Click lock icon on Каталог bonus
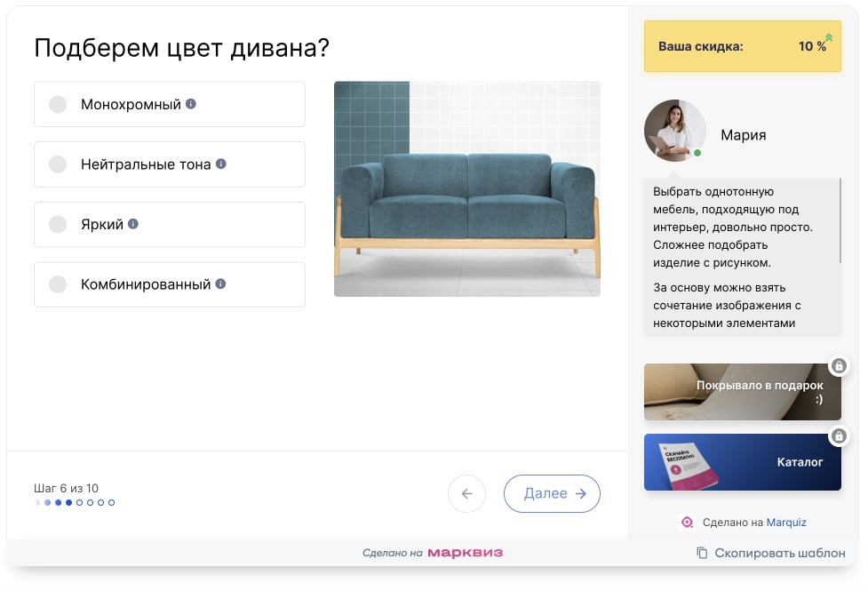Viewport: 868px width, 591px height. click(838, 436)
